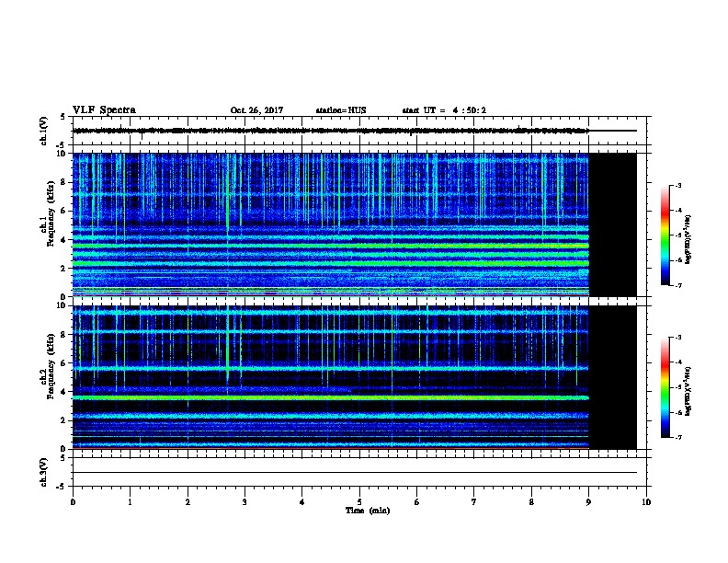Click time axis tick label "9"
The width and height of the screenshot is (728, 563).
588,501
